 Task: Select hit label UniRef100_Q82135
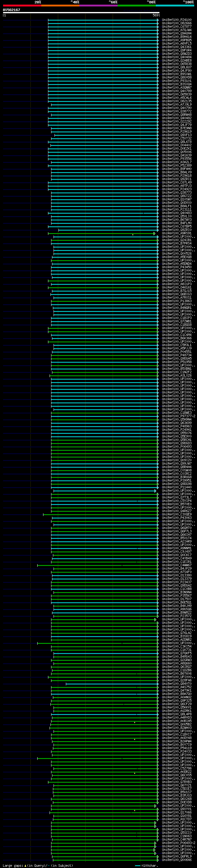coord(177,101)
